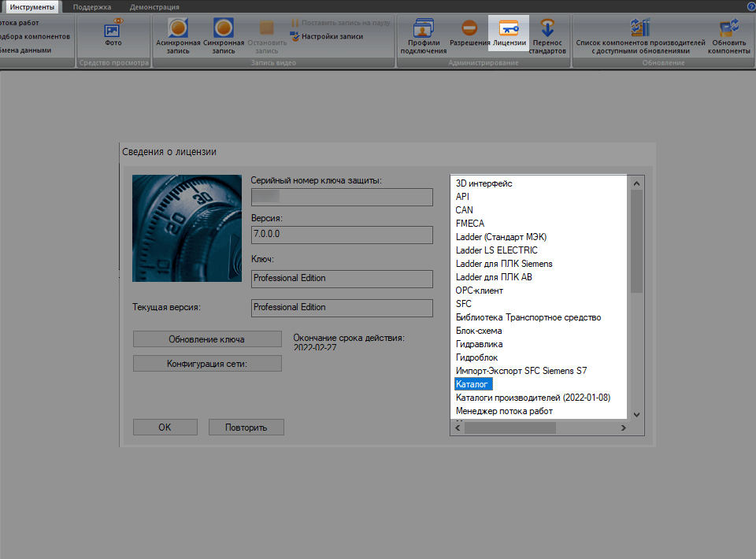The image size is (756, 559).
Task: Open manufacturers' components with updates list
Action: pyautogui.click(x=639, y=29)
